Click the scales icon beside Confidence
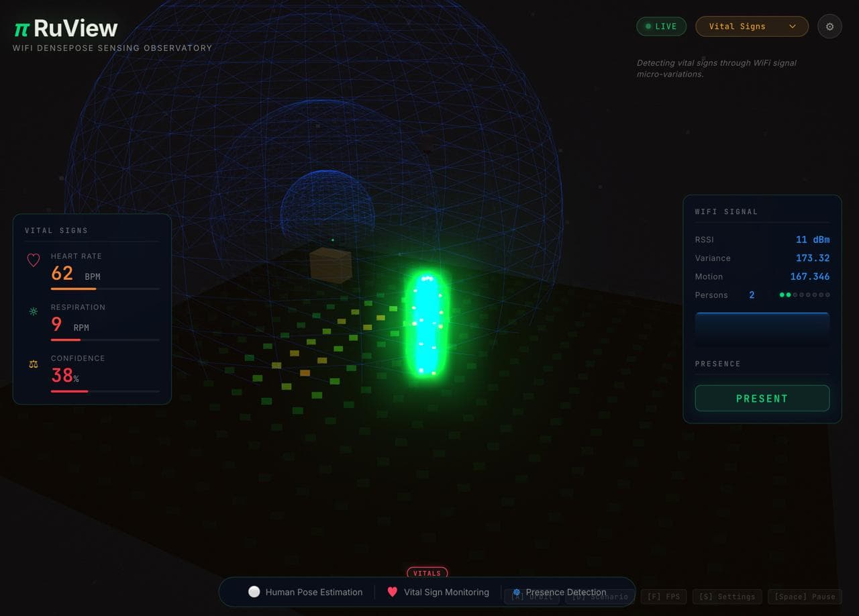Screen dimensions: 859x616 click(x=34, y=364)
